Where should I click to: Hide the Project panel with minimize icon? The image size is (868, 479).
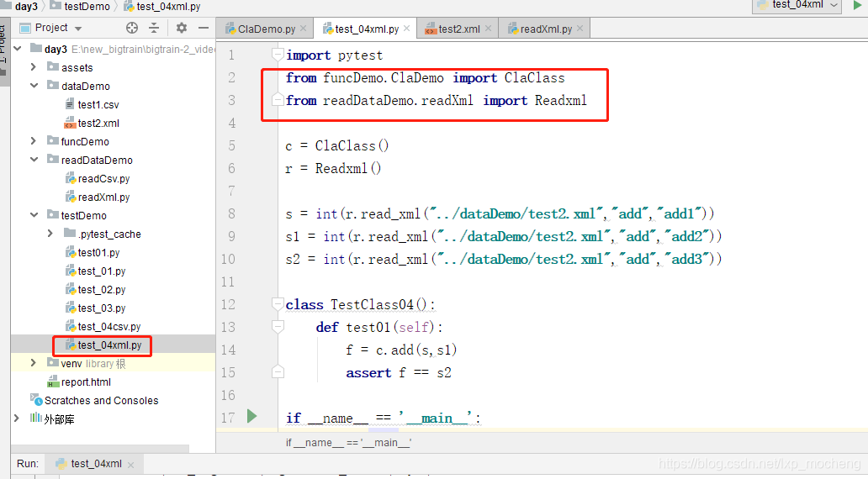coord(204,28)
